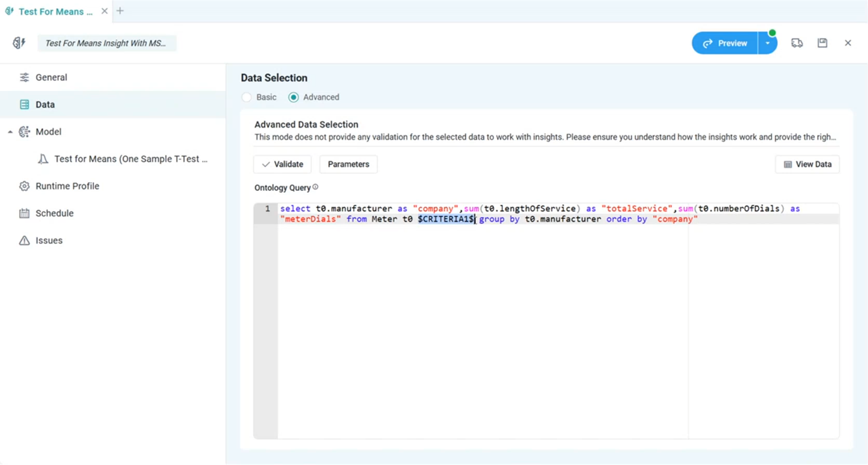Screen dimensions: 868x465
Task: Click the save icon in top toolbar
Action: pos(822,43)
